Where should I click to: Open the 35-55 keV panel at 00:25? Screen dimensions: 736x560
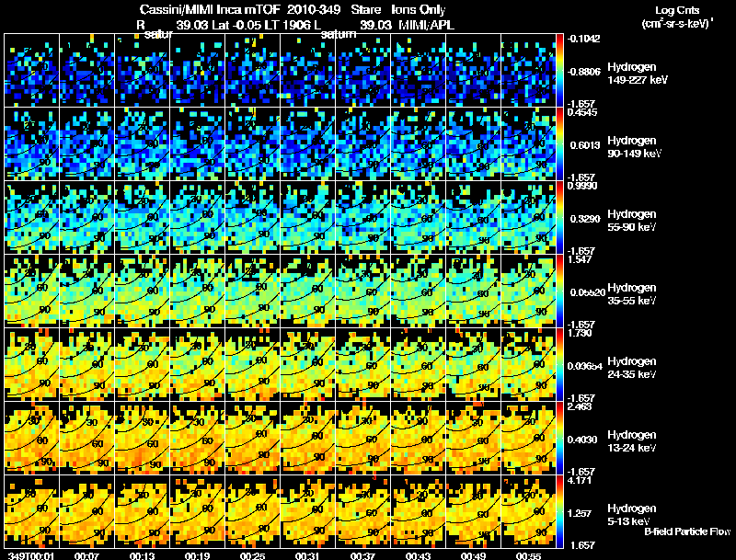tap(252, 291)
